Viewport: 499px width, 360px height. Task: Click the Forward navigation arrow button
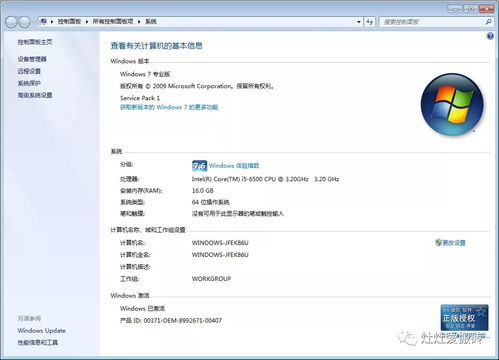(x=25, y=22)
